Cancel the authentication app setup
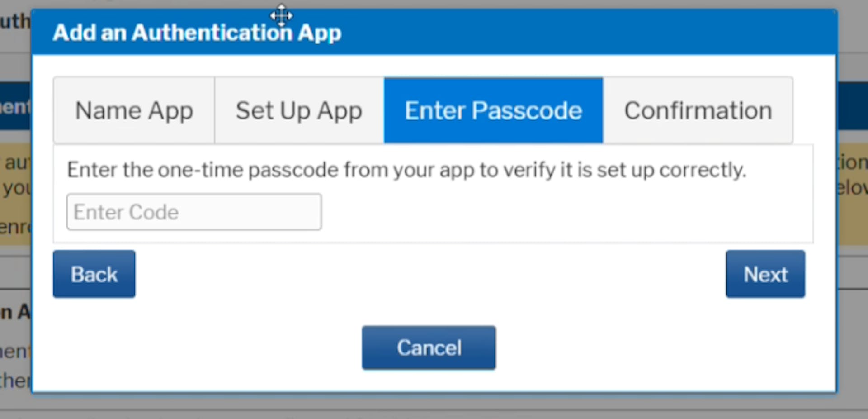868x419 pixels. [429, 347]
